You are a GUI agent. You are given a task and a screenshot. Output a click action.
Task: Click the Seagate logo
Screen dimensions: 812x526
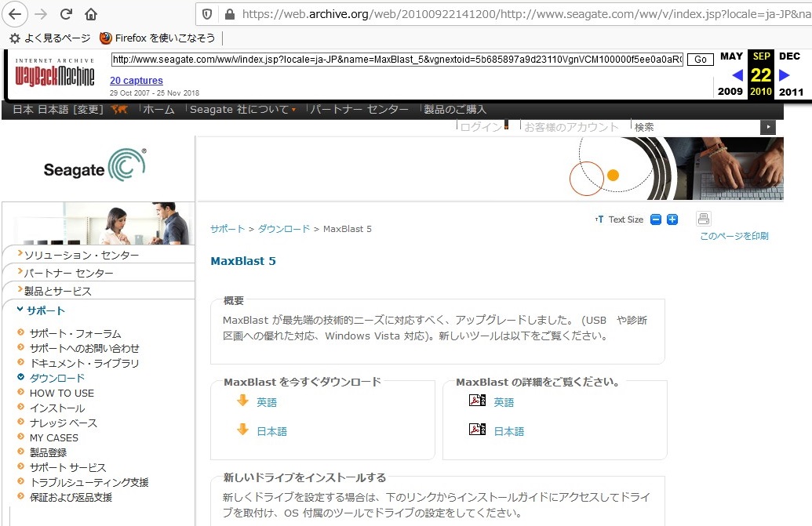coord(95,165)
